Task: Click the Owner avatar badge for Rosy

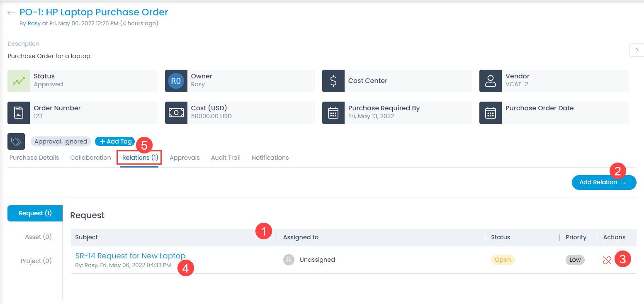Action: 176,80
